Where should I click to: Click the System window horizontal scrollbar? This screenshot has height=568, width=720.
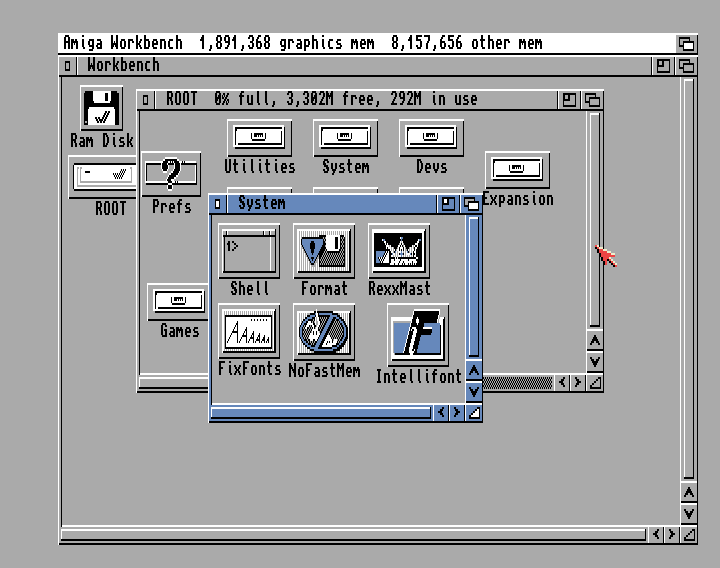click(321, 412)
